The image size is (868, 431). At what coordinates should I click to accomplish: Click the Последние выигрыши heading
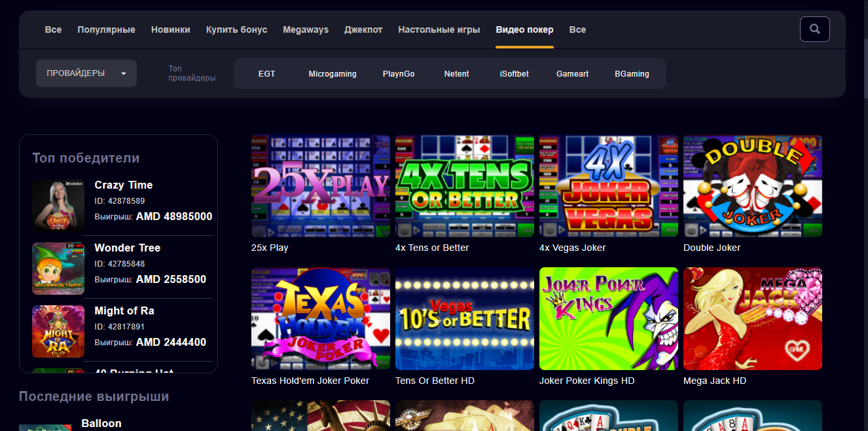(x=94, y=396)
